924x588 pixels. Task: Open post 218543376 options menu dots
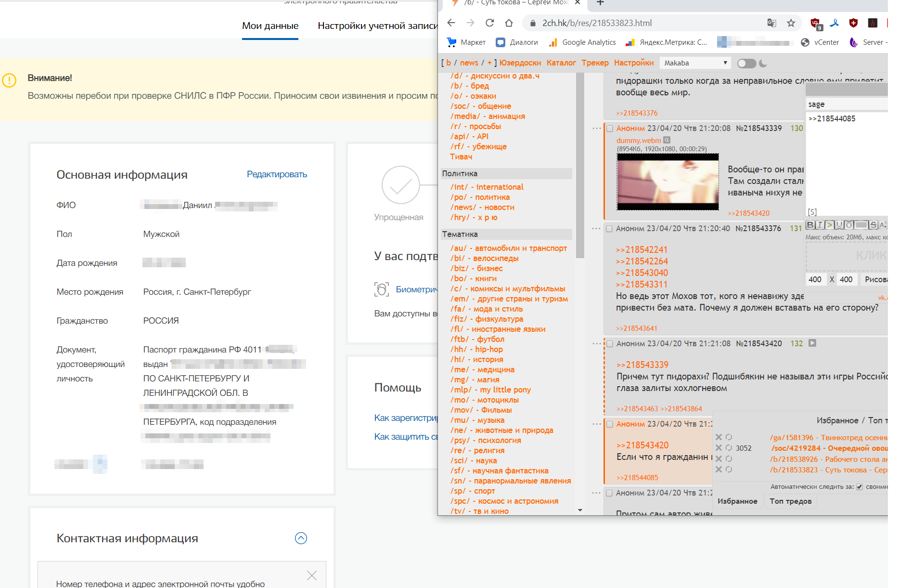596,228
